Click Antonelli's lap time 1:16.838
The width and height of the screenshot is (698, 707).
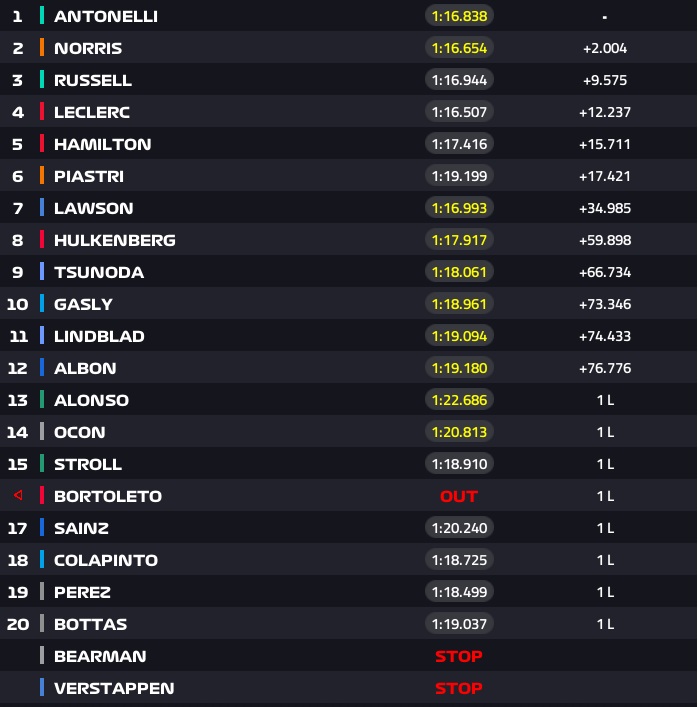(x=459, y=16)
